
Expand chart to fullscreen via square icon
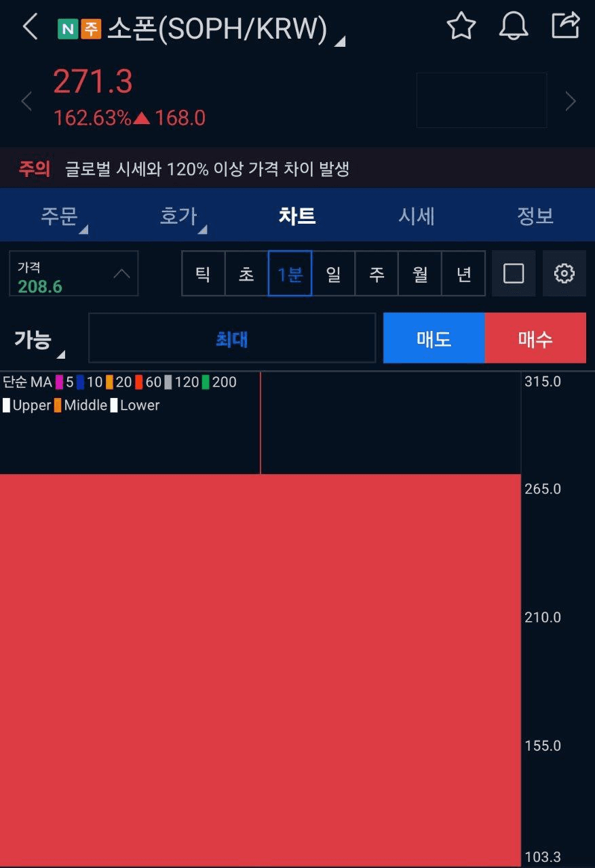pyautogui.click(x=514, y=273)
